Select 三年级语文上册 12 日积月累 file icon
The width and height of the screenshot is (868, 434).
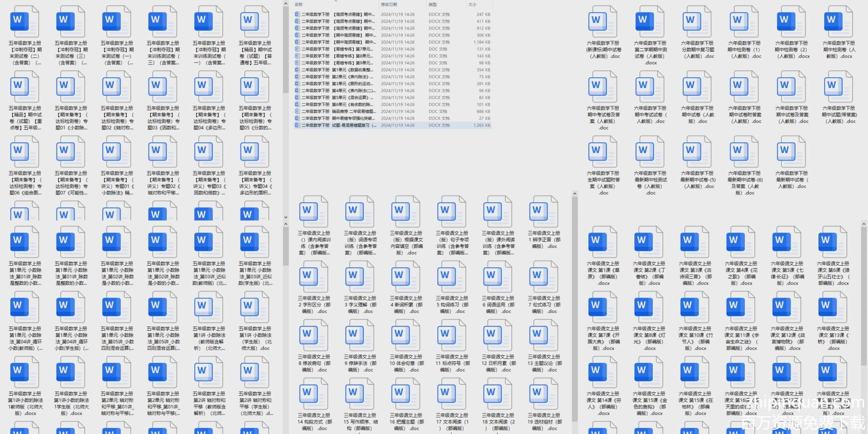click(x=498, y=335)
